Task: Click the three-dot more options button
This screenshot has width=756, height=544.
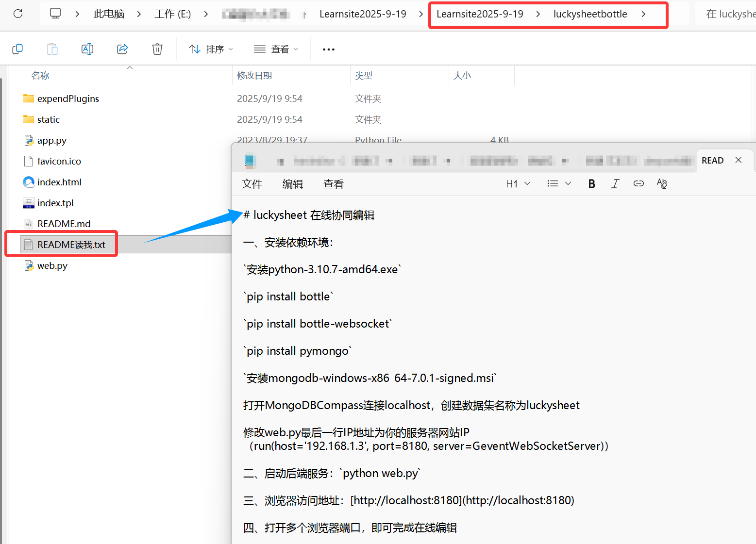Action: (x=329, y=49)
